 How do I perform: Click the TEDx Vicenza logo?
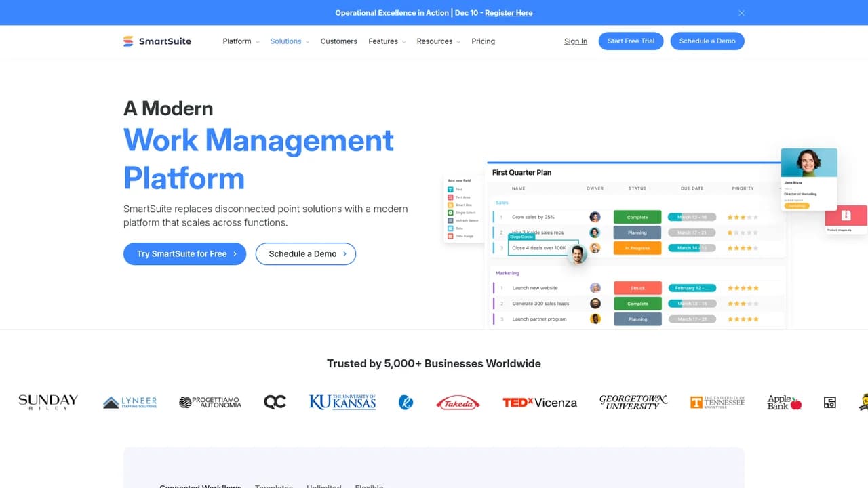[540, 403]
